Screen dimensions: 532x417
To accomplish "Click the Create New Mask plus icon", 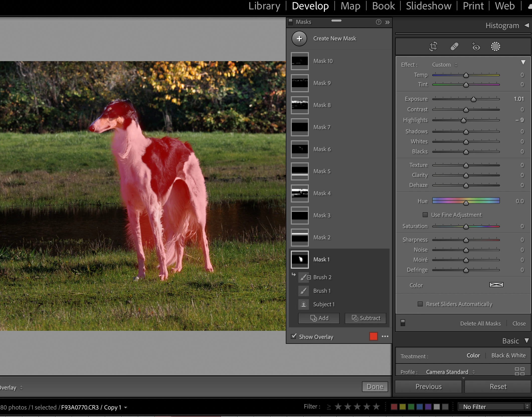I will click(x=299, y=39).
